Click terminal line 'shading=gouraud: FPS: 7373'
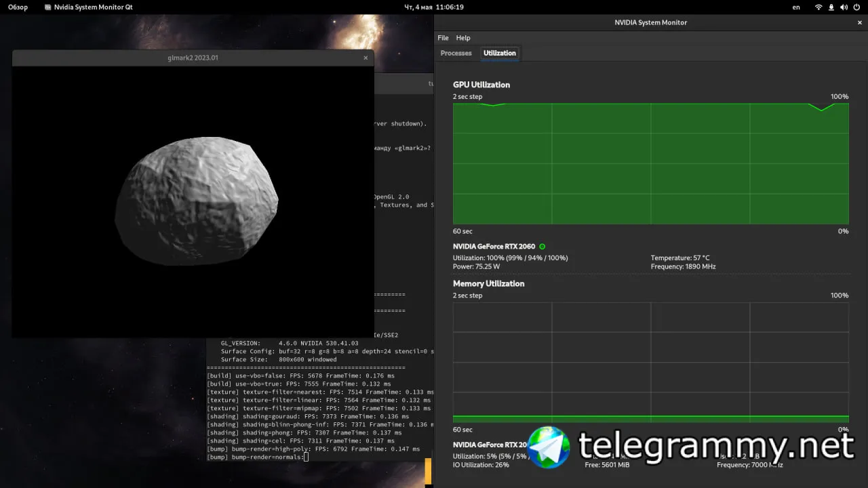The height and width of the screenshot is (488, 868). coord(308,416)
